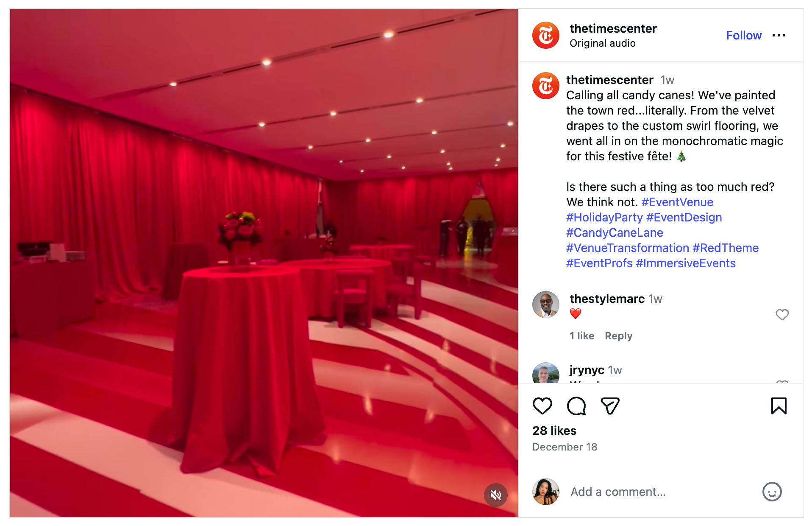
Task: Save post with bookmark icon
Action: (x=779, y=406)
